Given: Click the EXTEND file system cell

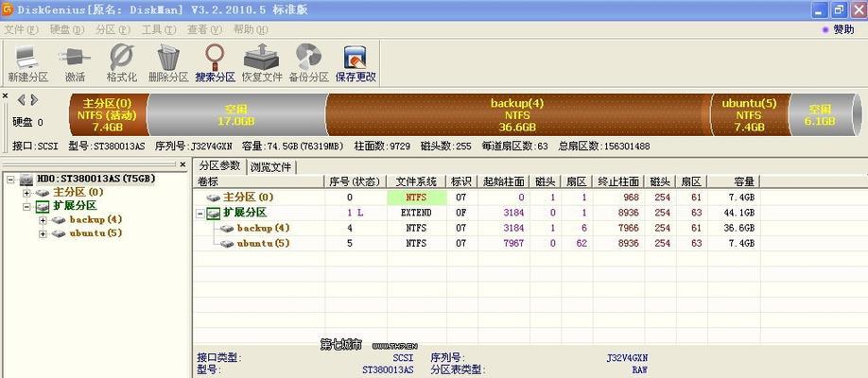Looking at the screenshot, I should (416, 213).
